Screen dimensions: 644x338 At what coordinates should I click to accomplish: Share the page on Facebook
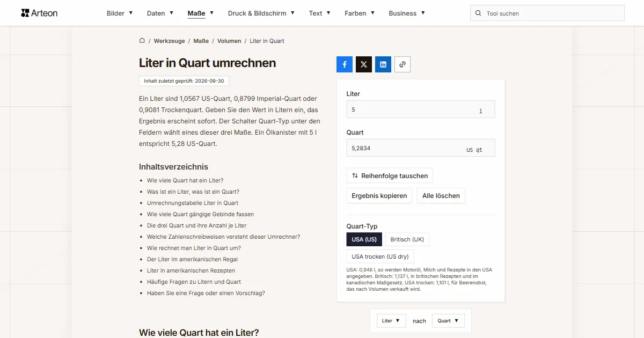pyautogui.click(x=345, y=64)
